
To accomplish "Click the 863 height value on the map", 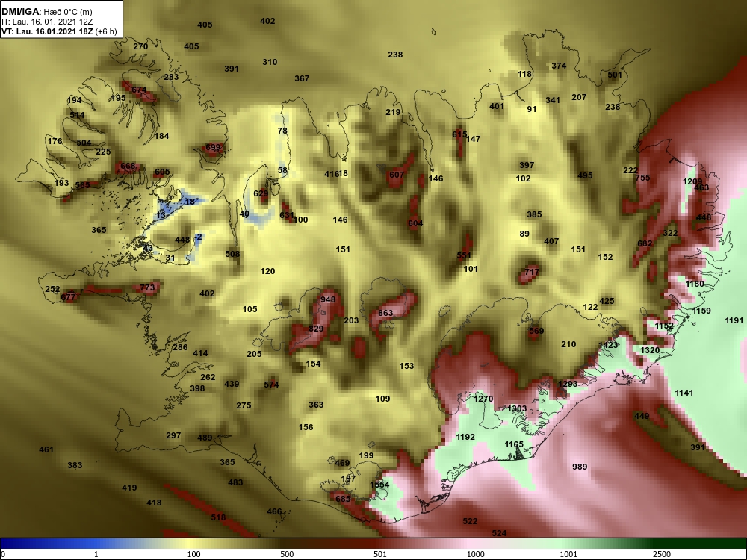I will 385,313.
